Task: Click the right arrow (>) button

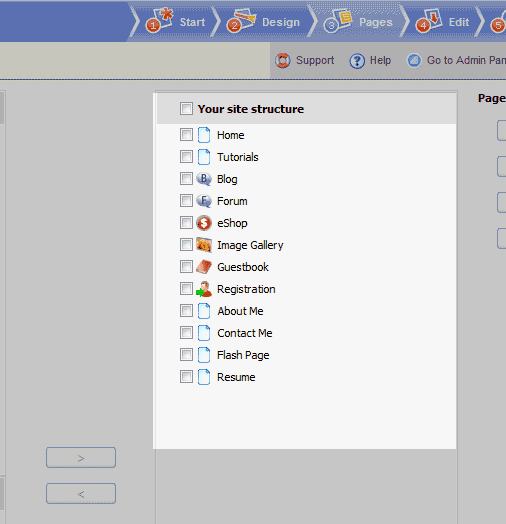Action: (81, 457)
